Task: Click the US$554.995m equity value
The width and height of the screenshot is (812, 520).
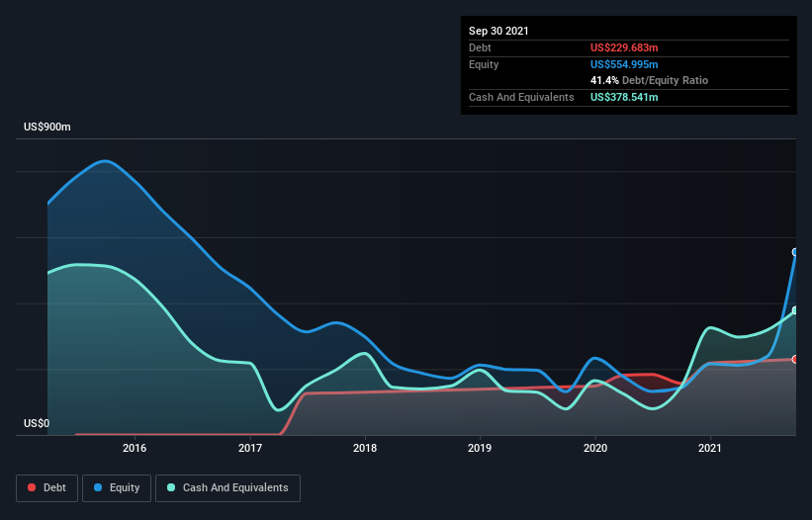Action: [624, 64]
